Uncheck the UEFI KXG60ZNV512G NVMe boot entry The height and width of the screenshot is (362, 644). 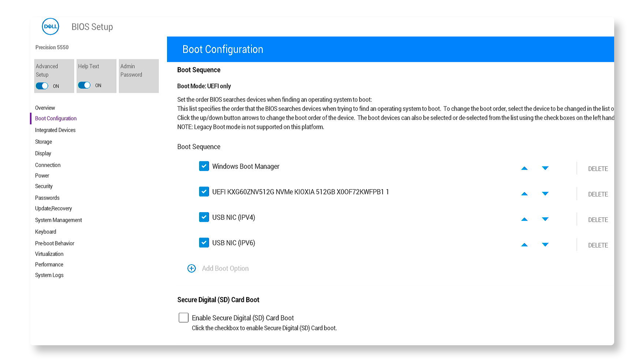[203, 192]
